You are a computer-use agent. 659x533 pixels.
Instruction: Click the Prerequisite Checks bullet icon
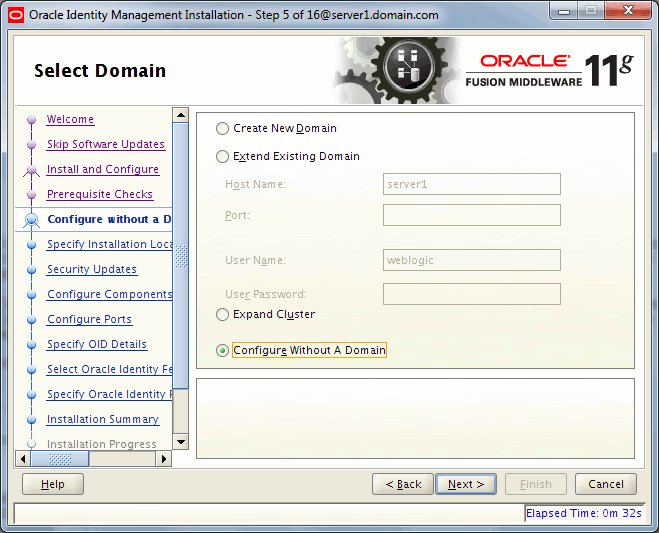pyautogui.click(x=32, y=195)
